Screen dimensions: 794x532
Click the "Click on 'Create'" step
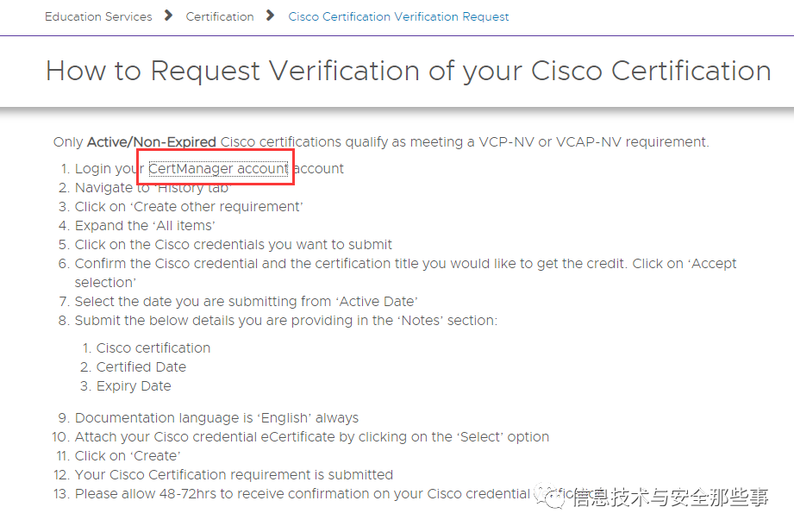pos(128,456)
